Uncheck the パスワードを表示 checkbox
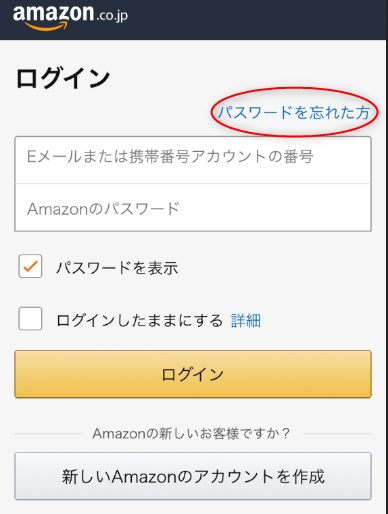Image resolution: width=388 pixels, height=514 pixels. [x=30, y=266]
